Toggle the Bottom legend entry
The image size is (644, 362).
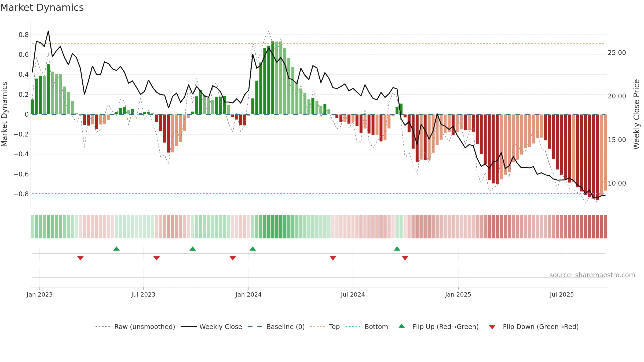[367, 327]
